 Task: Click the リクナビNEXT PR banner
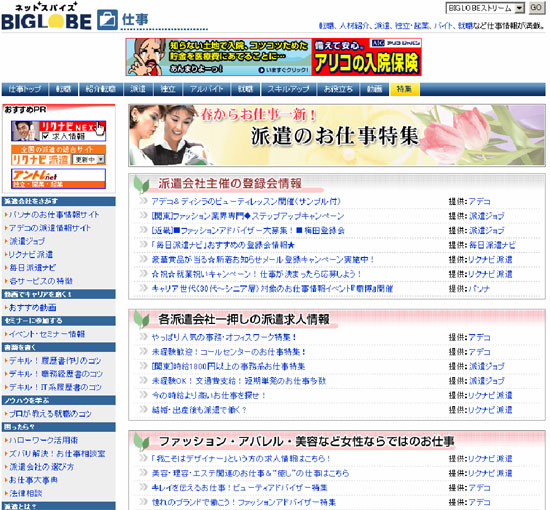point(58,131)
